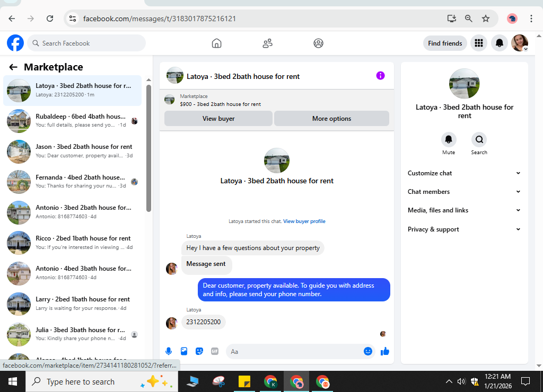Open Larry 2bed 1bath conversation
543x392 pixels.
(72, 304)
